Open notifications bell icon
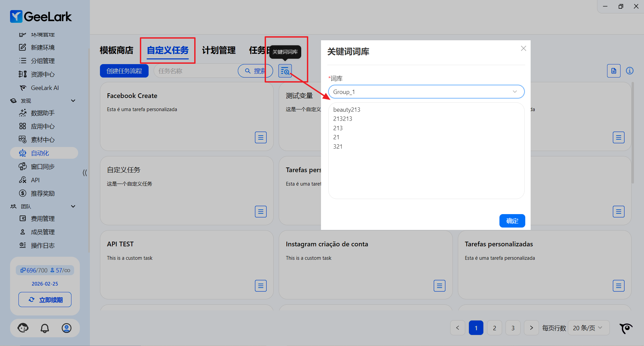644x346 pixels. (x=45, y=328)
